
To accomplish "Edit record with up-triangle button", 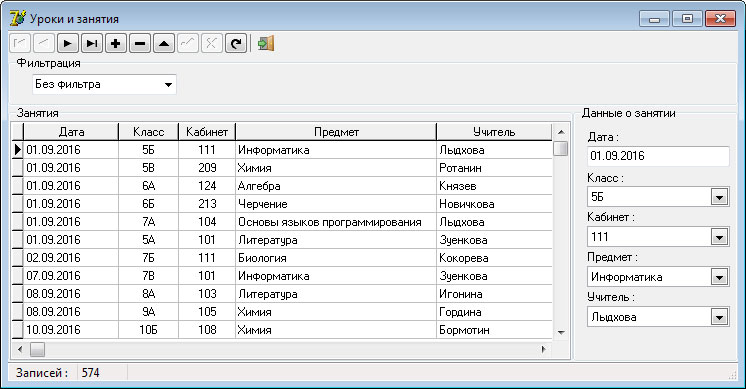I will click(x=164, y=43).
